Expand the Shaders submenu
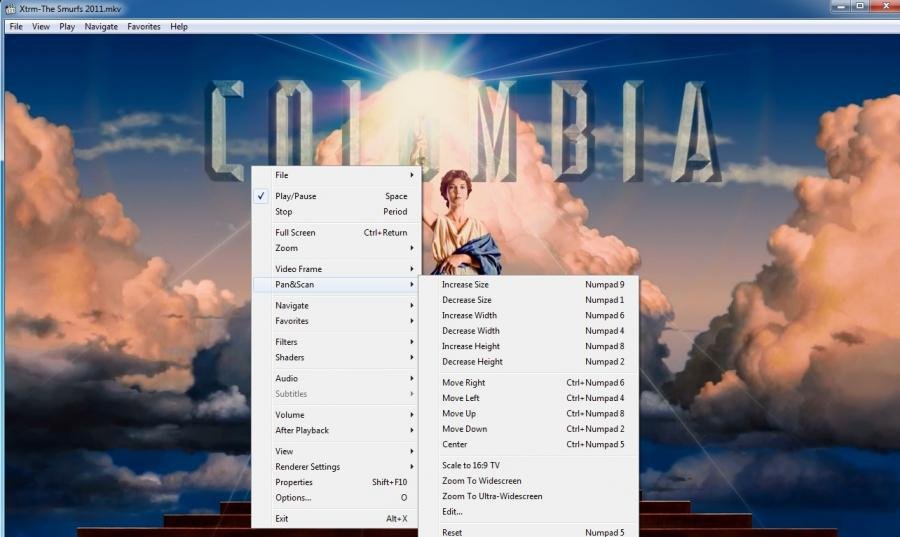The height and width of the screenshot is (537, 900). [x=337, y=357]
